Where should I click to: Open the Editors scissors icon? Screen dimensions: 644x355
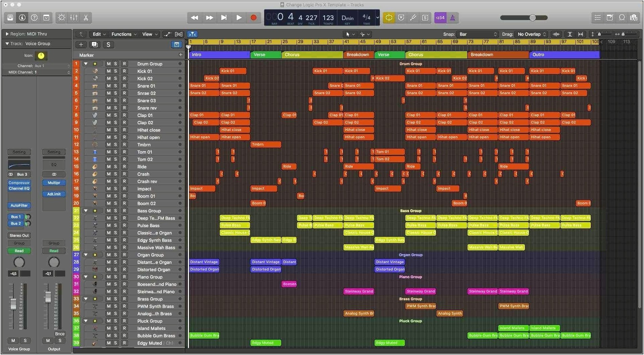coord(86,18)
